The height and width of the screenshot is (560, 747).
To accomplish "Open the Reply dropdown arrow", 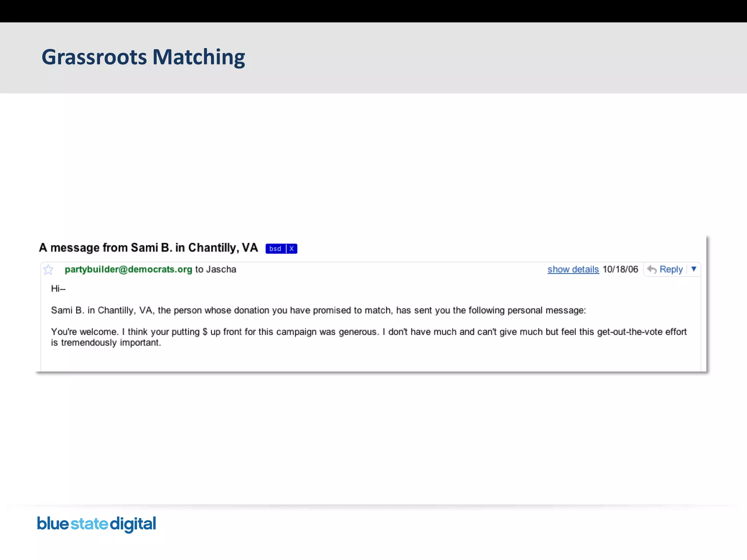I will coord(694,269).
